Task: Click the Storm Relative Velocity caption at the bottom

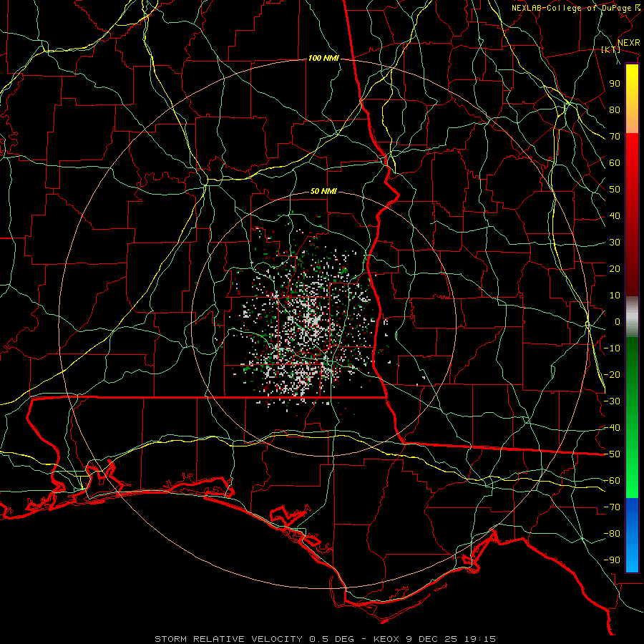Action: [x=325, y=639]
